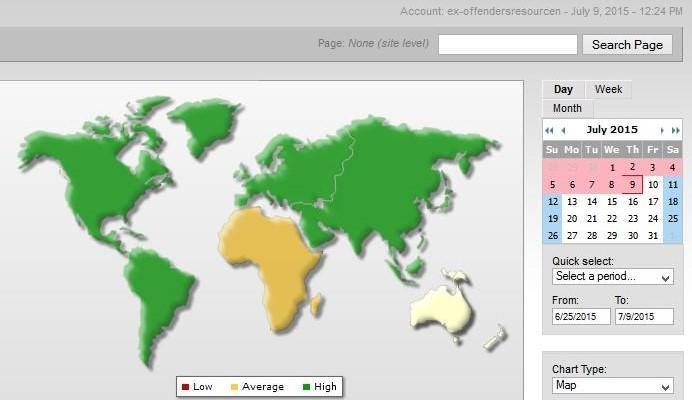Select July 8 in the calendar
Viewport: 692px width, 400px height.
click(x=612, y=185)
